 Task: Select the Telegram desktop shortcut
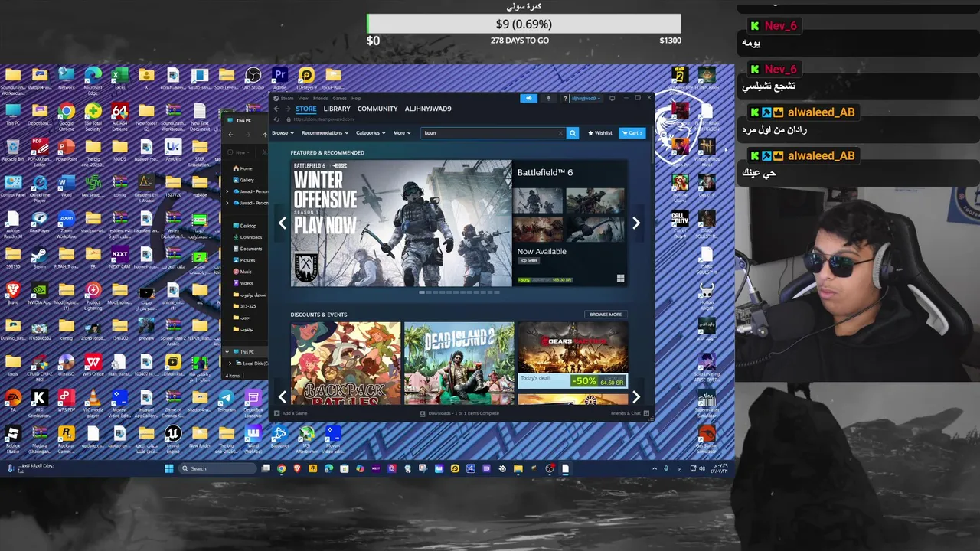[x=226, y=401]
